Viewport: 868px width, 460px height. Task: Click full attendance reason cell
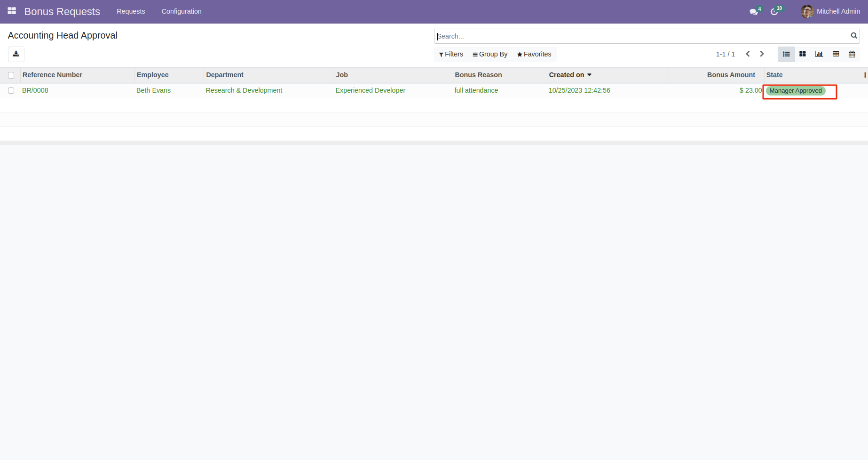(476, 90)
